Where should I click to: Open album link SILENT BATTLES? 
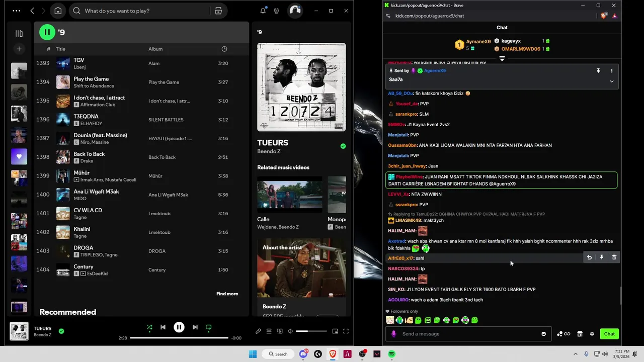coord(166,120)
